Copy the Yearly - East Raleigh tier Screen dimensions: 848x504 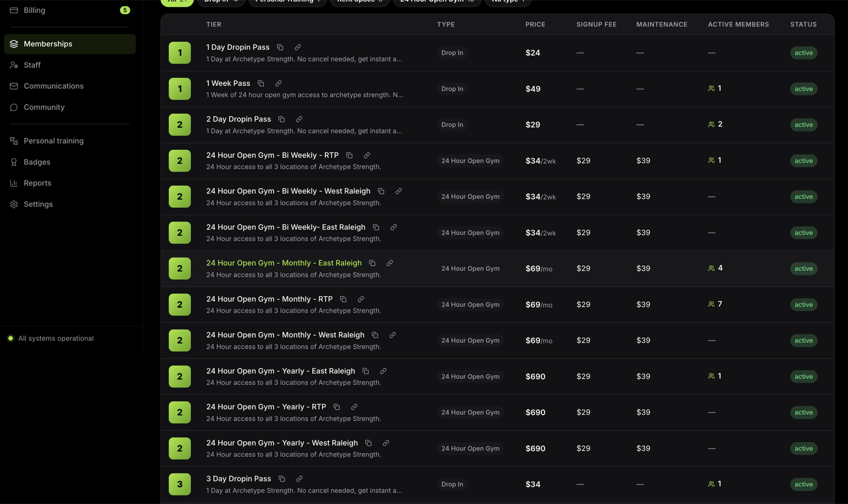(x=366, y=371)
